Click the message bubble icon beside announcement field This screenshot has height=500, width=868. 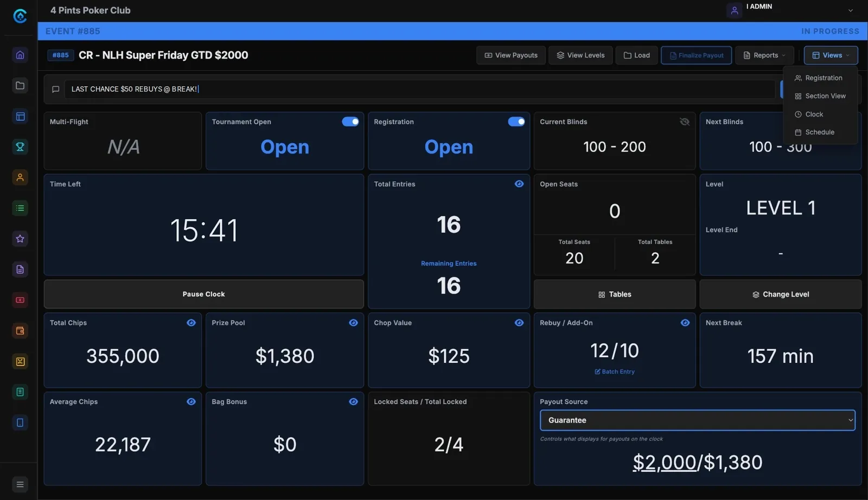point(55,89)
